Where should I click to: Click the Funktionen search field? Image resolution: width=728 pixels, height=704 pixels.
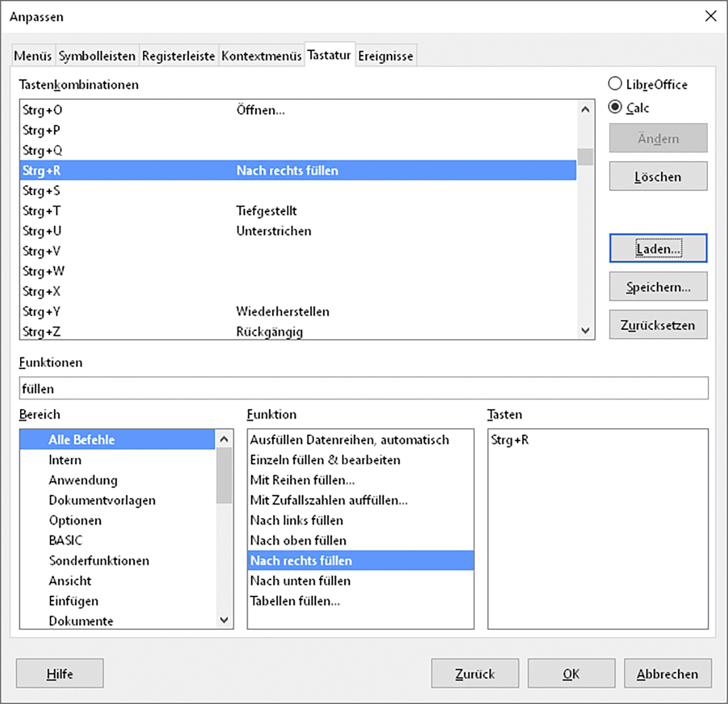363,388
